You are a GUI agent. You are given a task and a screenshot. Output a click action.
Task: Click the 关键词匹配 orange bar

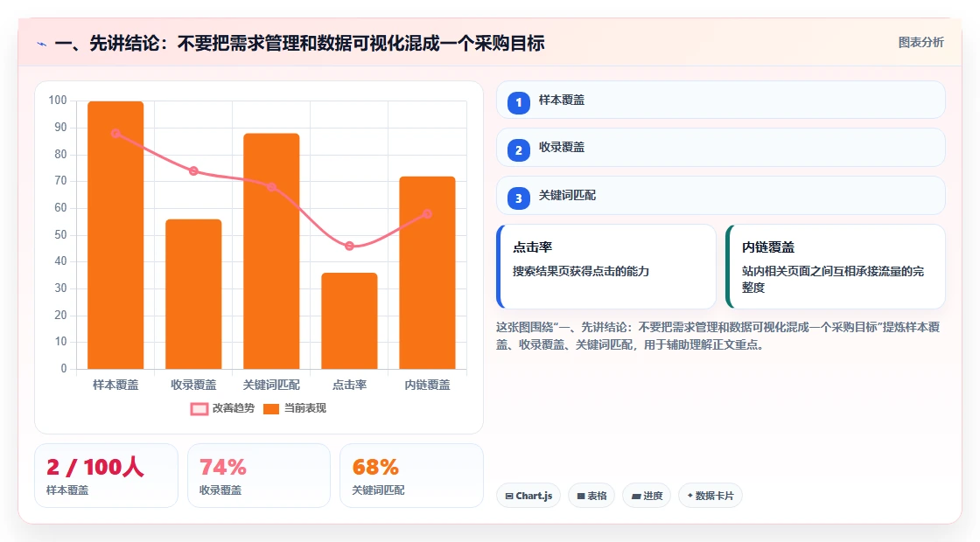click(271, 251)
